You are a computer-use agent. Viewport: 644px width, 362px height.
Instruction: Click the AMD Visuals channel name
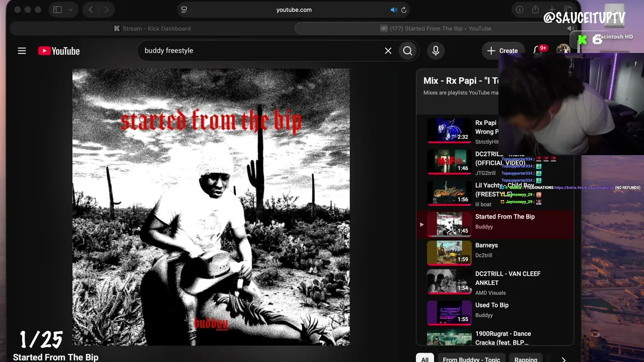point(491,293)
